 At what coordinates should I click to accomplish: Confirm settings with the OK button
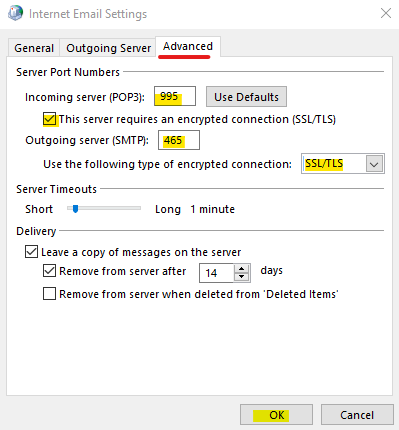tap(276, 415)
